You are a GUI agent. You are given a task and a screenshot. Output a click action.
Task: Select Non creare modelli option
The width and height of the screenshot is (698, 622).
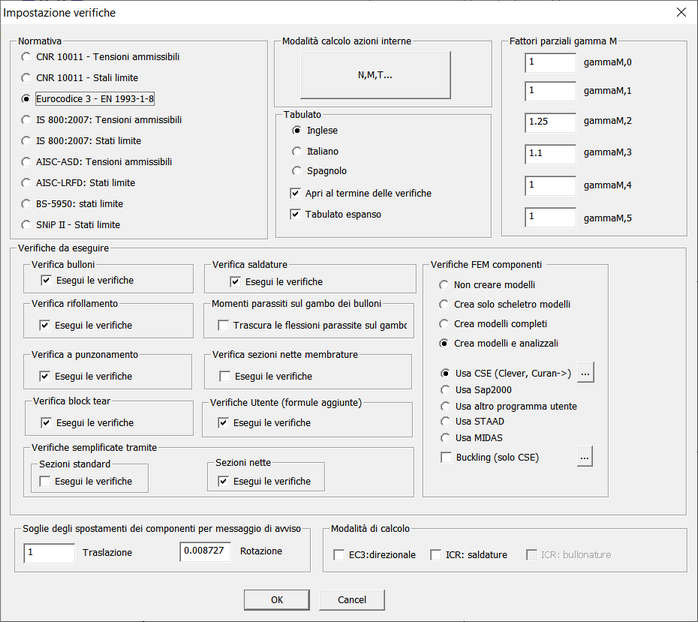pos(444,285)
